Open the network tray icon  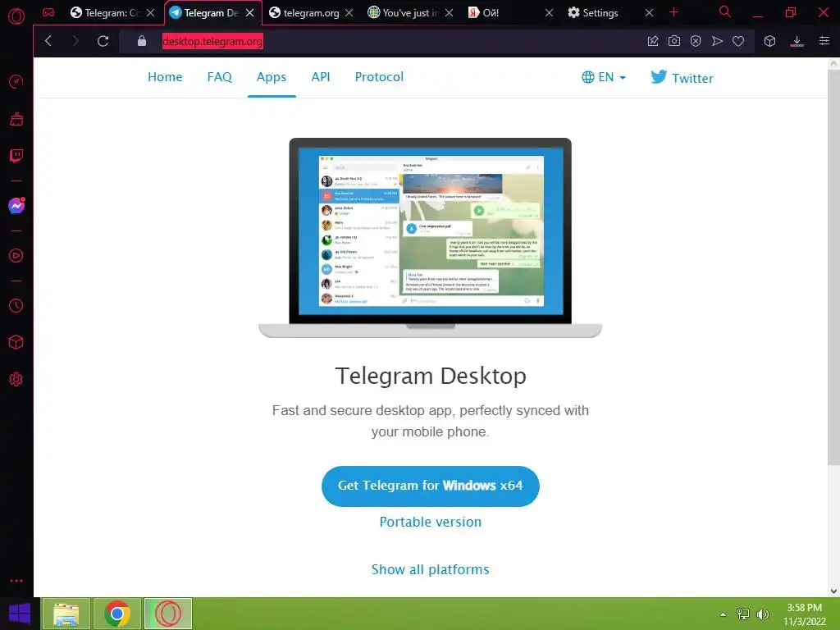pos(743,614)
